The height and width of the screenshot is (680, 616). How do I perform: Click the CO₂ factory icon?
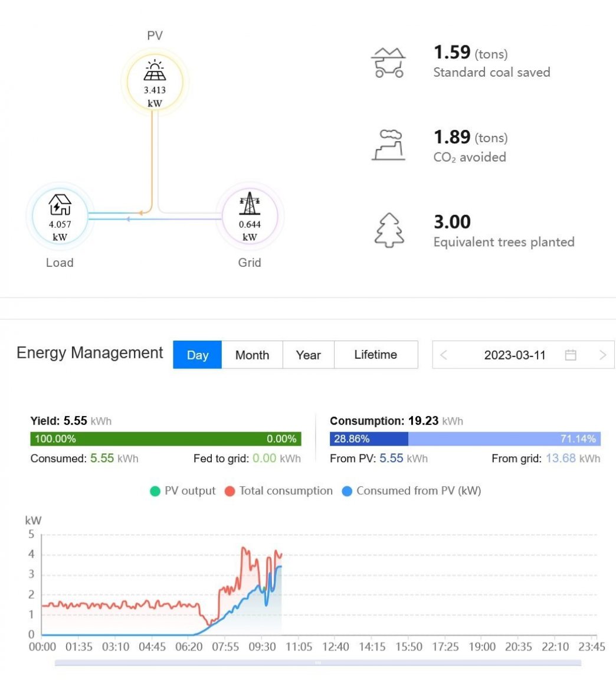(388, 145)
